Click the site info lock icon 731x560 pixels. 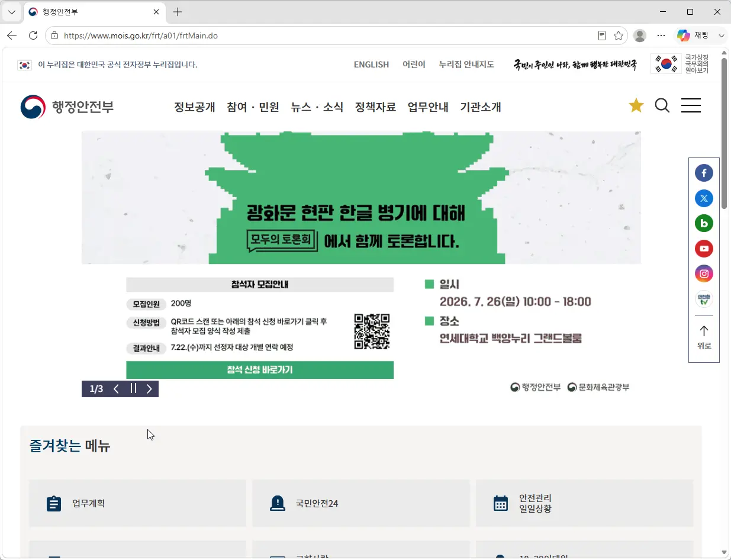pos(54,36)
